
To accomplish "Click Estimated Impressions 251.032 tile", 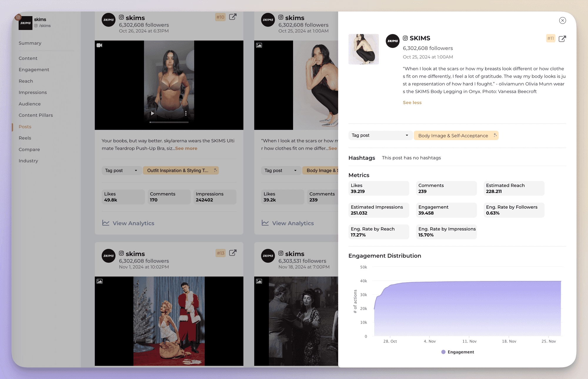I will 379,210.
